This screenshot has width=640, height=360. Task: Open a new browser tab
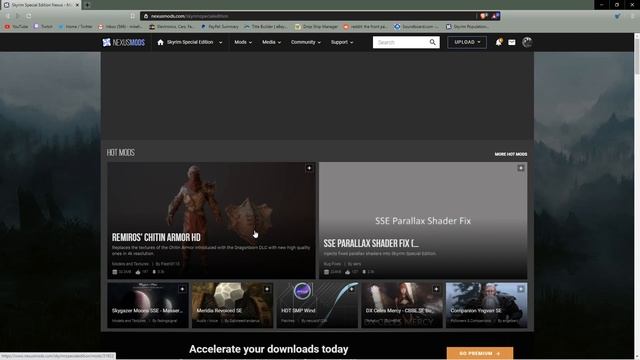(x=87, y=5)
